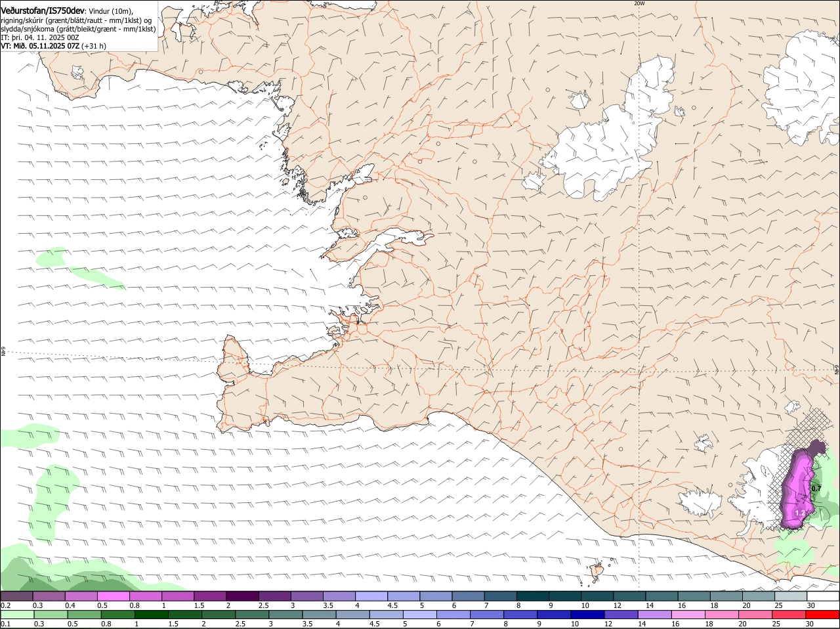Click the 4.5 label in bottom legend row
Image resolution: width=840 pixels, height=629 pixels.
374,624
